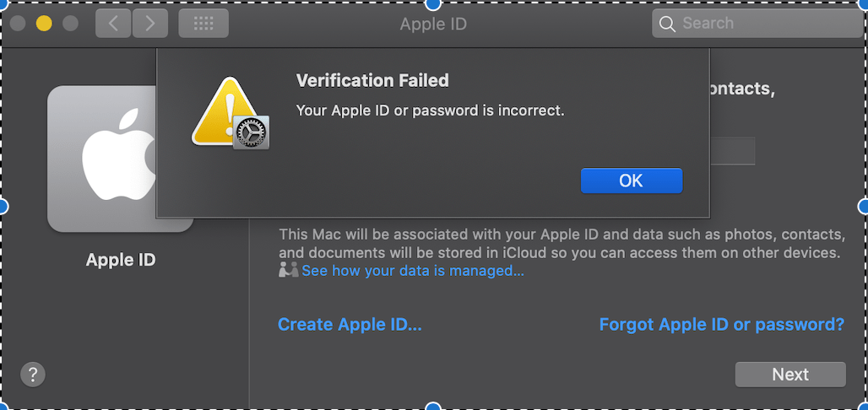Click the back navigation arrow
Viewport: 868px width, 410px height.
(113, 24)
